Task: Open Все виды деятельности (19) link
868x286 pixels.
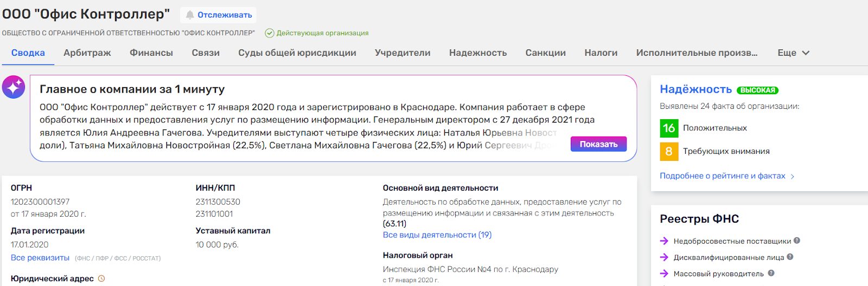Action: (x=437, y=235)
